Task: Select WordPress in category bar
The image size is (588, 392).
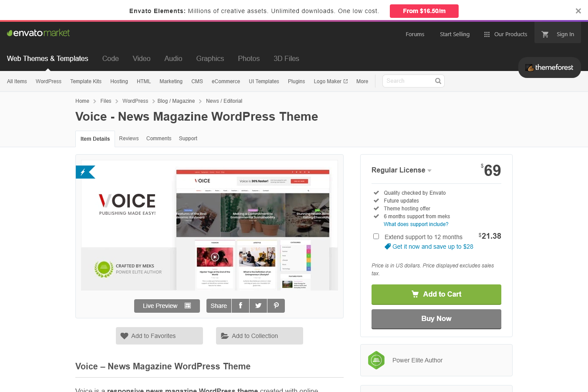Action: pos(48,81)
